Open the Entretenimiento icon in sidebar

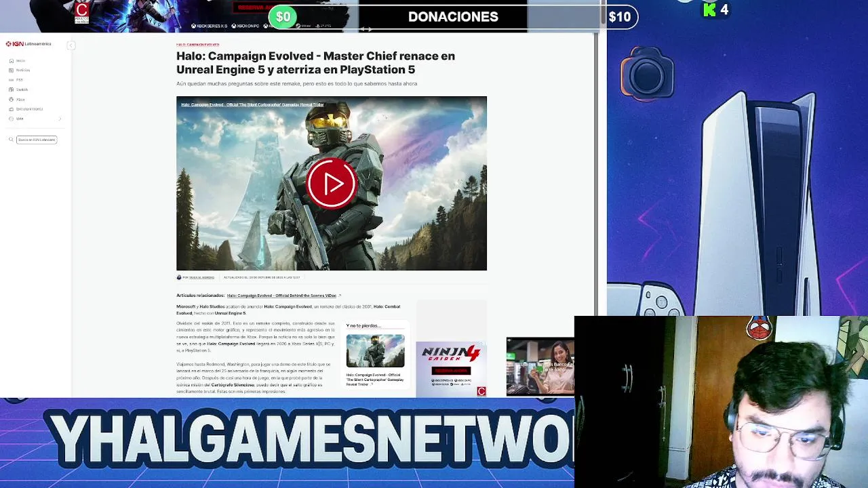click(11, 109)
